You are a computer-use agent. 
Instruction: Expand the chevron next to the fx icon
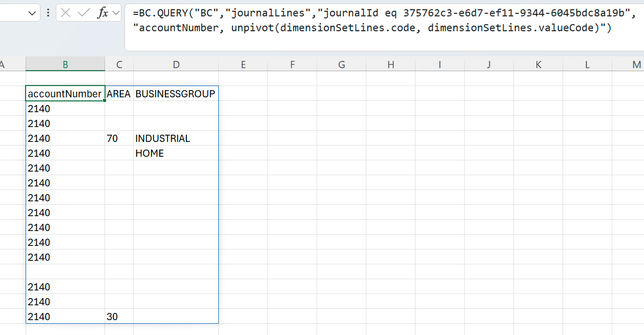(116, 13)
